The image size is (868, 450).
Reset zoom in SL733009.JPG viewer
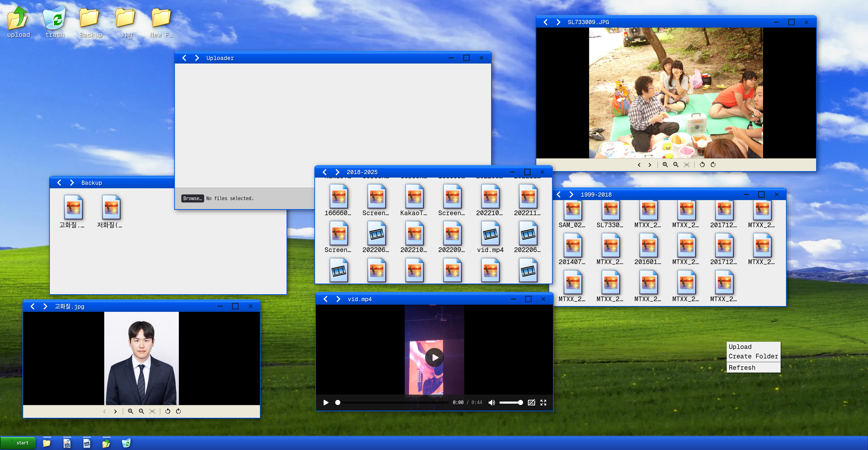(x=686, y=165)
